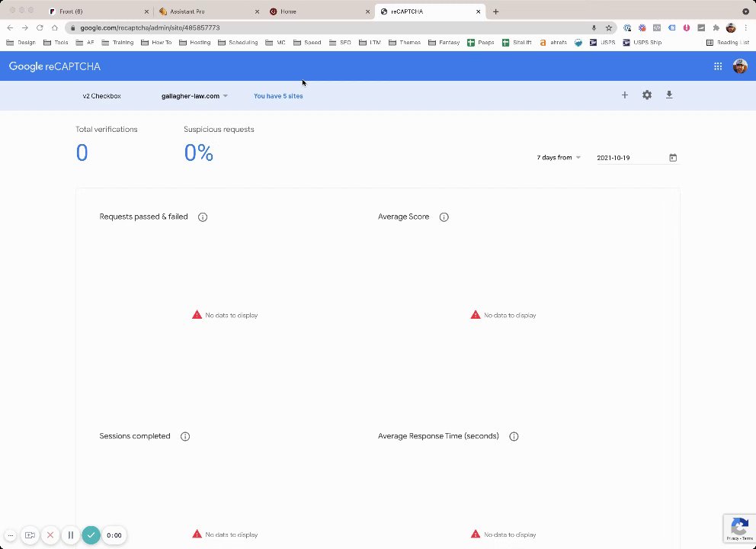Open the Fantasy bookmarks folder

tap(444, 43)
